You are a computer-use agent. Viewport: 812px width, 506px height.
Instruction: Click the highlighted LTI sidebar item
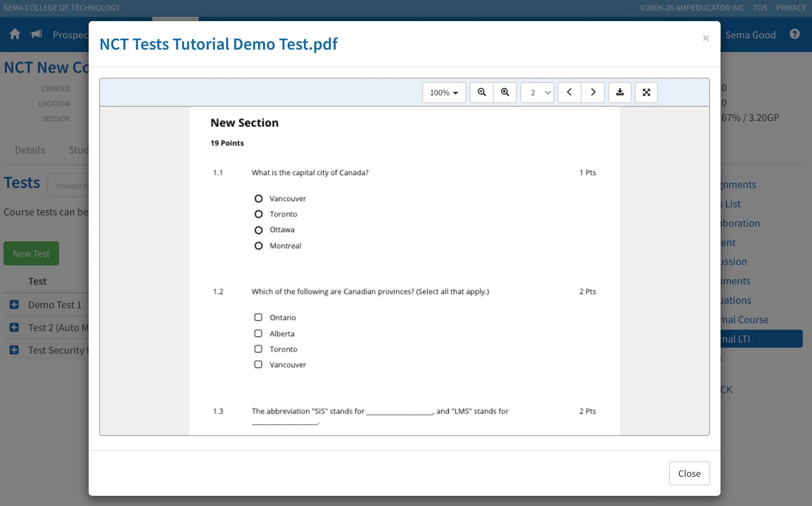761,339
